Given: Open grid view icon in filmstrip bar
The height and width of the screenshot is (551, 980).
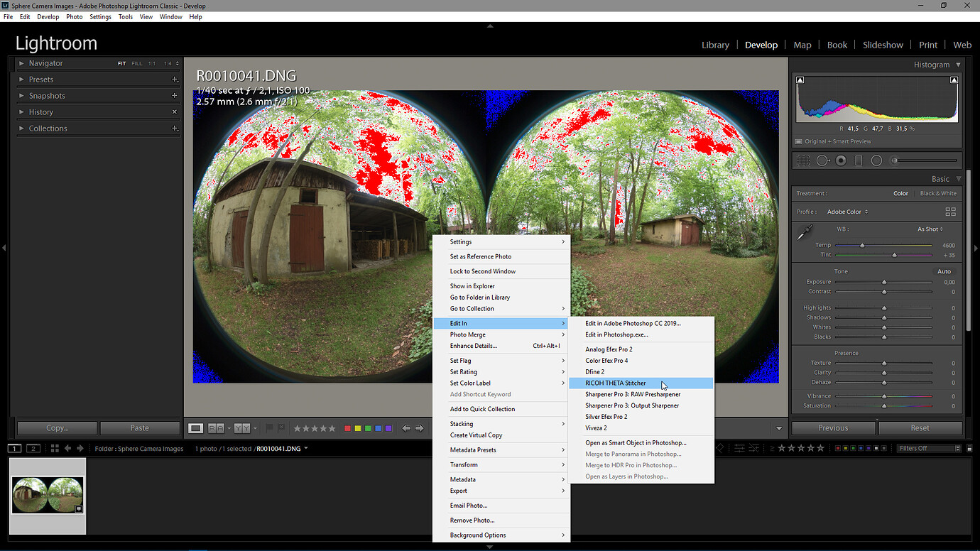Looking at the screenshot, I should [55, 448].
